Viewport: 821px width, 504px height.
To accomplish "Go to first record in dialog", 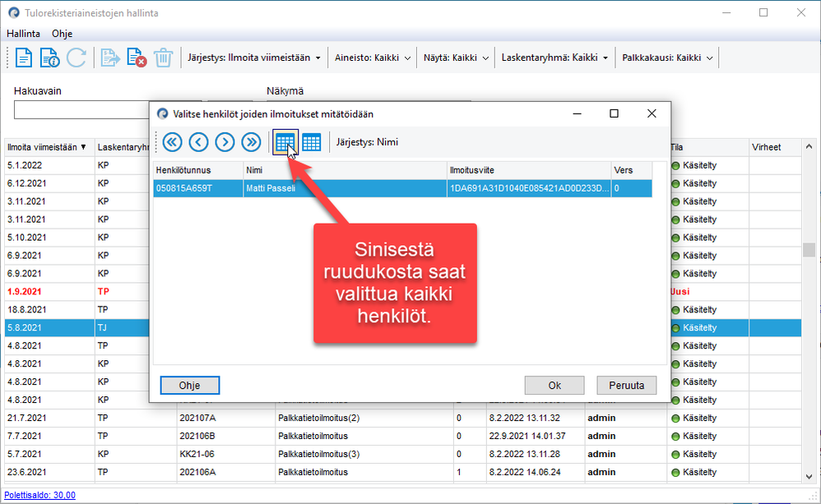I will pos(172,142).
